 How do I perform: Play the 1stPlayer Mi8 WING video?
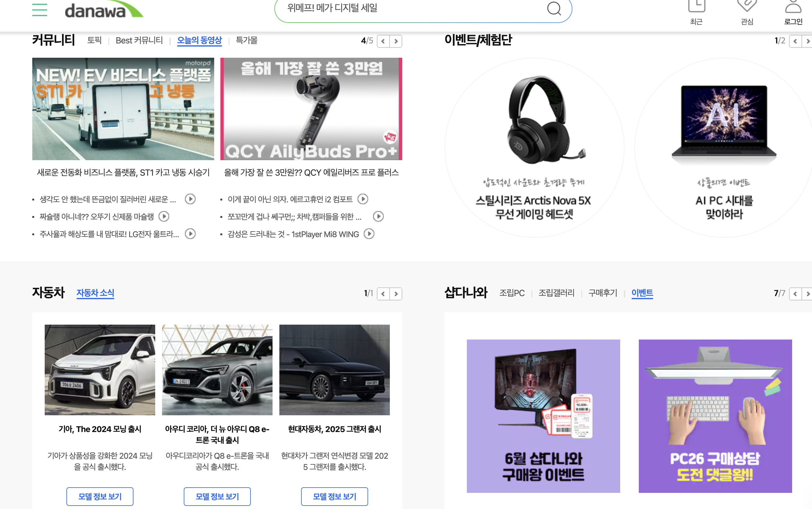[x=369, y=234]
